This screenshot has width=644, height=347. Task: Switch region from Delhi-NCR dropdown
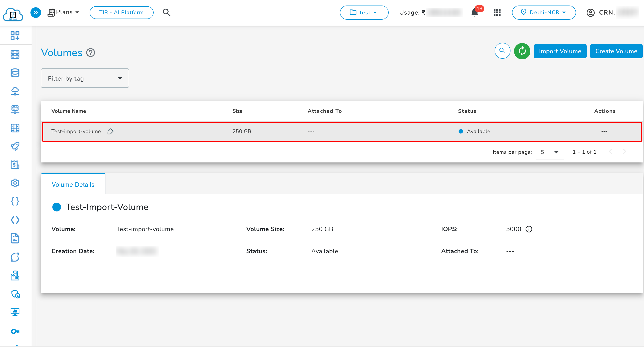pos(544,12)
